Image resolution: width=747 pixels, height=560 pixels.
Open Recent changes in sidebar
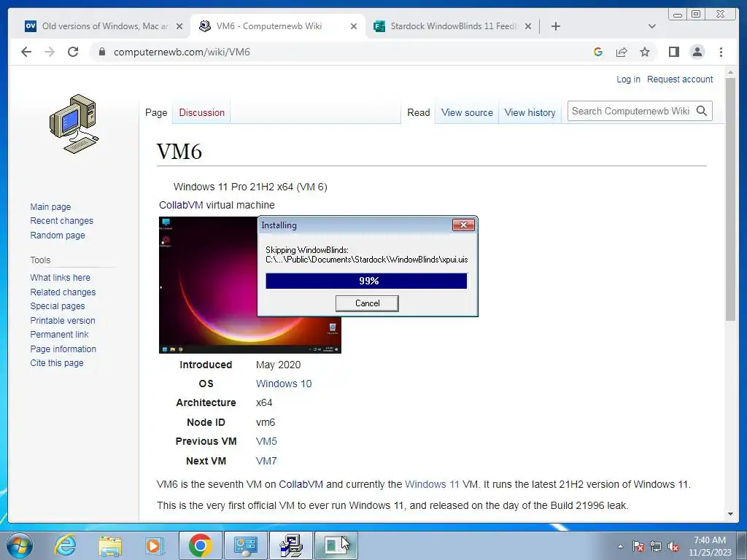point(61,221)
